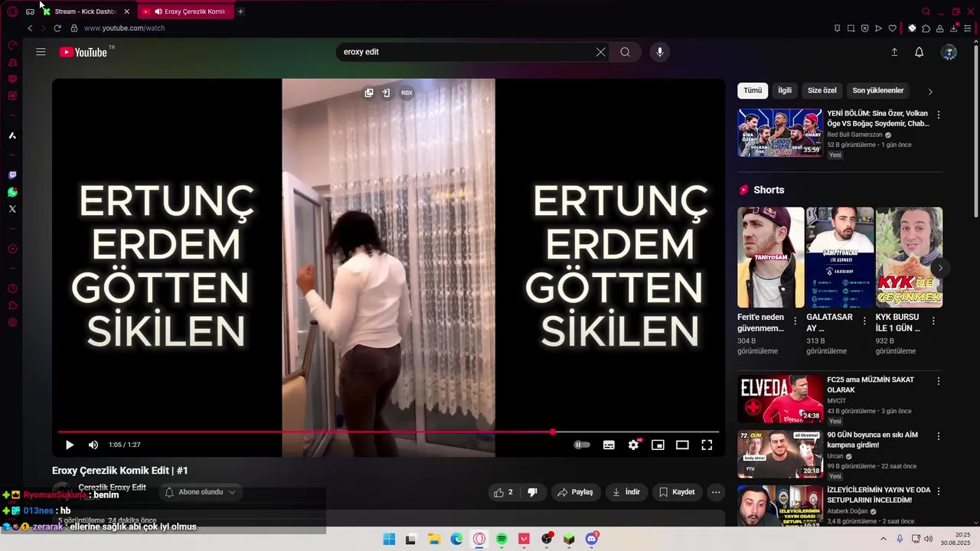Open options for Ferit'e neden short
The height and width of the screenshot is (551, 980).
[795, 321]
